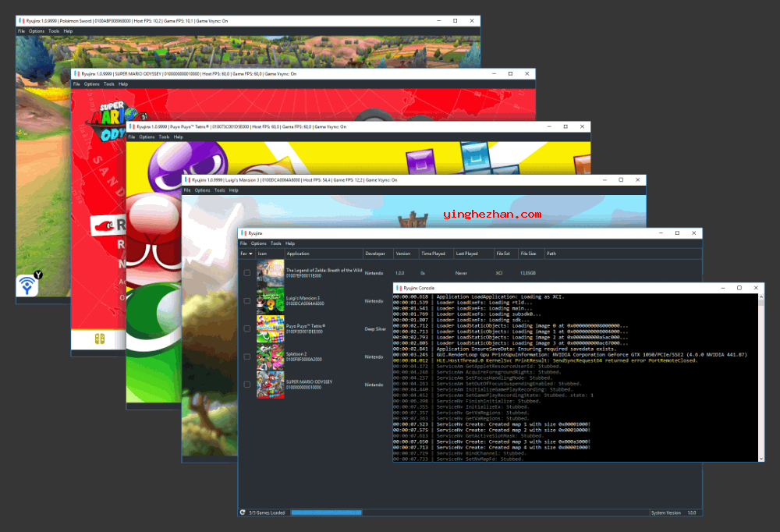Viewport: 780px width, 532px height.
Task: Open File menu in main Ryujinx library window
Action: tap(243, 243)
